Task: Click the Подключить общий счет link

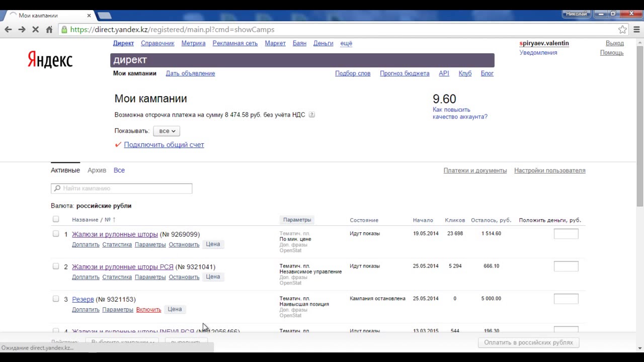Action: pyautogui.click(x=164, y=145)
